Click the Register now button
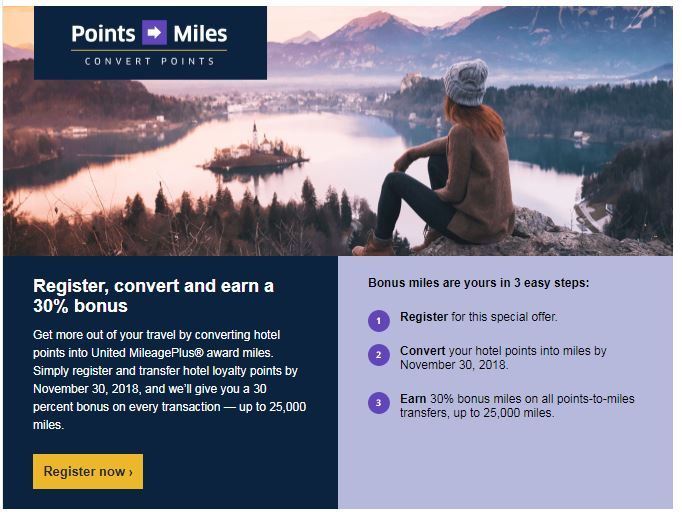The width and height of the screenshot is (682, 516). pyautogui.click(x=88, y=472)
